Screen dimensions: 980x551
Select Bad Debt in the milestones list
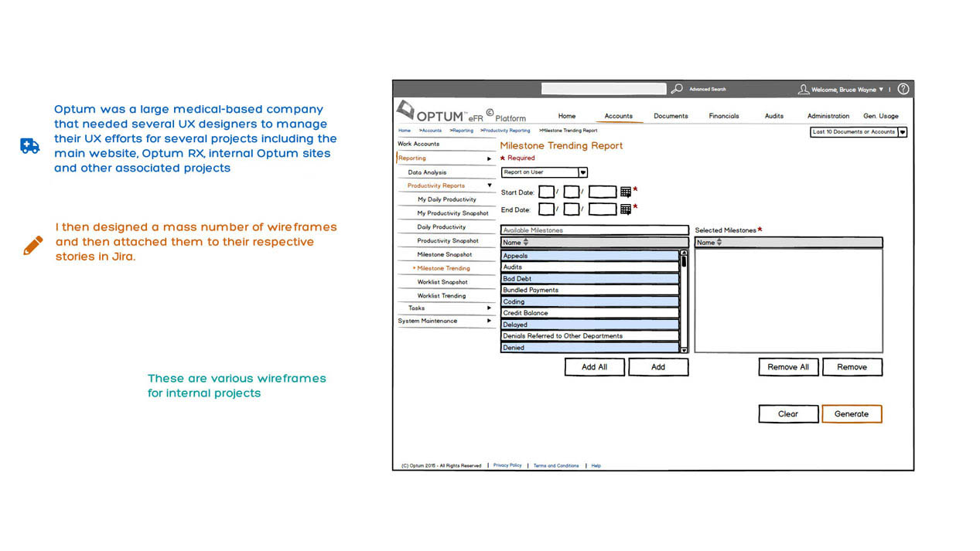pos(589,278)
